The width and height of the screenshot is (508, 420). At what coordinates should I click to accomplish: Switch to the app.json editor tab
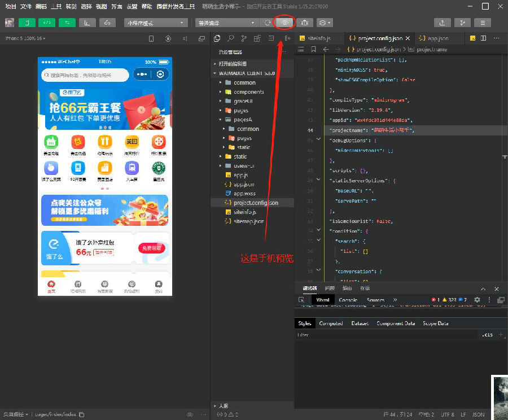(x=434, y=38)
